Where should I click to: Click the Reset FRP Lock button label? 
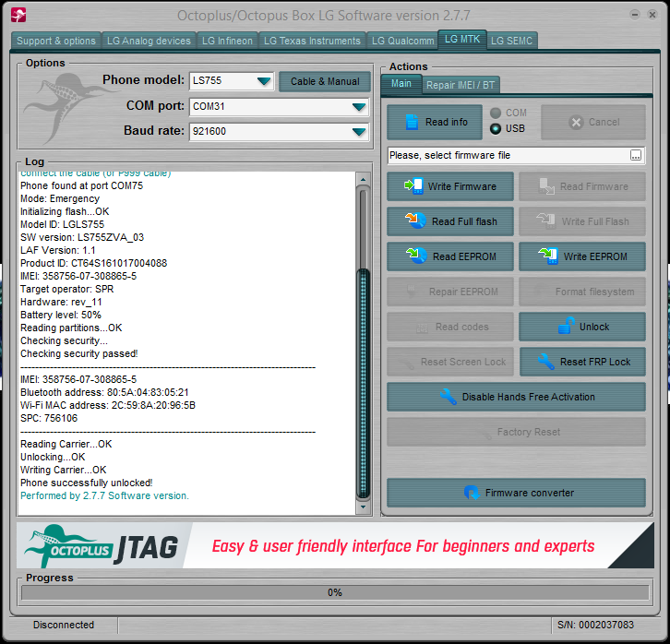595,362
